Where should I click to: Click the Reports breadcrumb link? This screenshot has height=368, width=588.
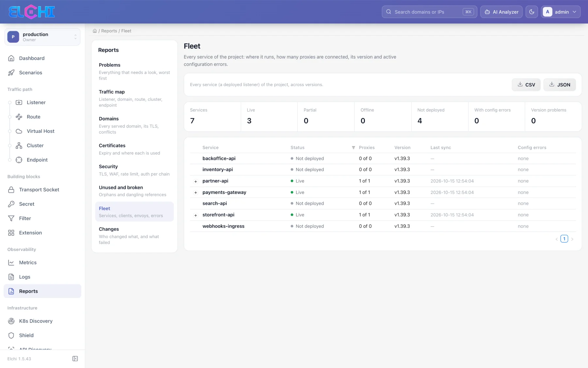(109, 31)
